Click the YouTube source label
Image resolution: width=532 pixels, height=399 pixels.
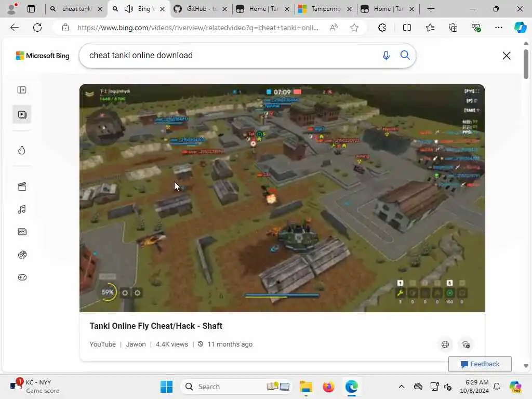(102, 344)
